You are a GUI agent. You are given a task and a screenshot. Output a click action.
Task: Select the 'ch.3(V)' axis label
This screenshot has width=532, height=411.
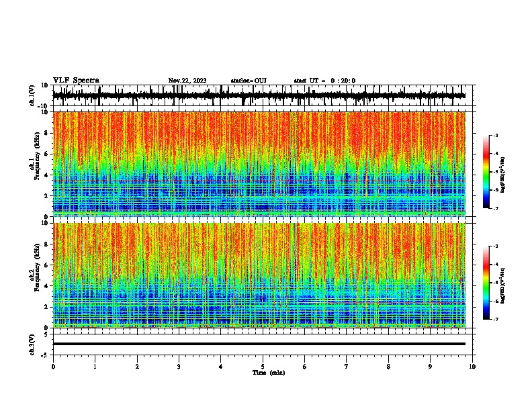coord(32,345)
